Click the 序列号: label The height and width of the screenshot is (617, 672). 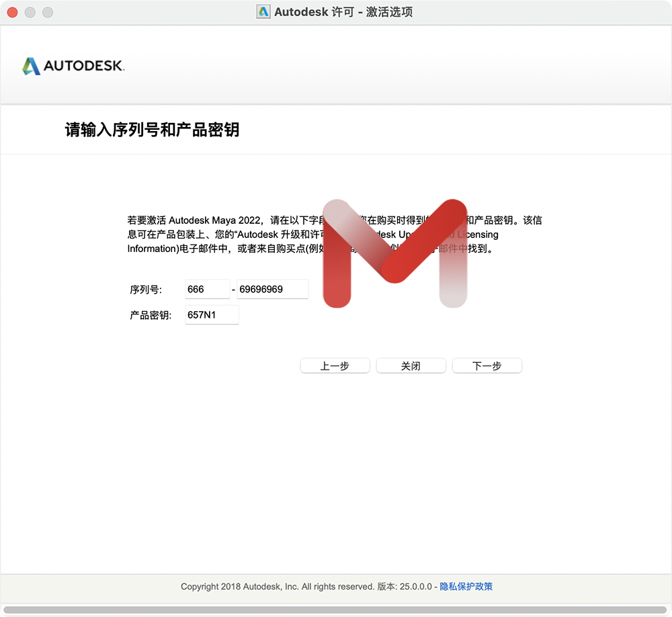click(146, 290)
